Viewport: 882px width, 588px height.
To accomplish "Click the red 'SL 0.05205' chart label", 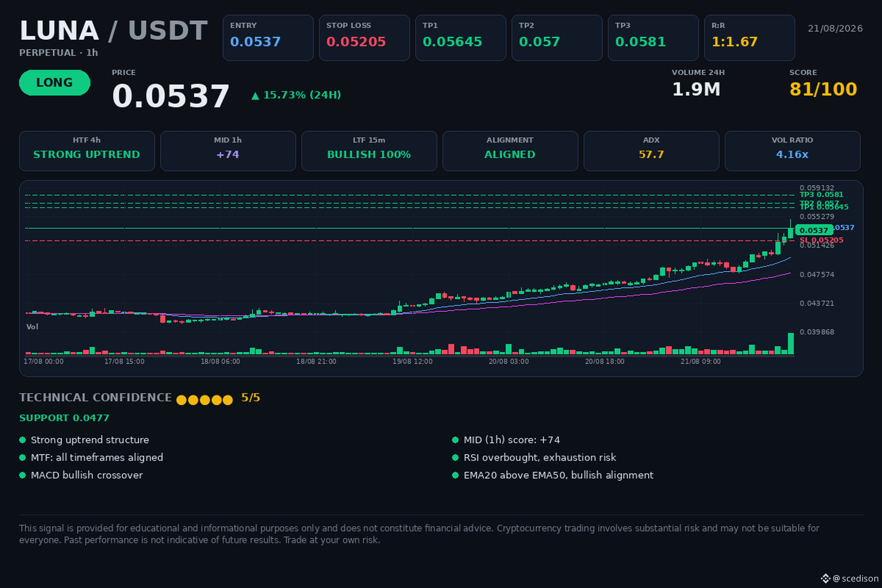I will (821, 240).
